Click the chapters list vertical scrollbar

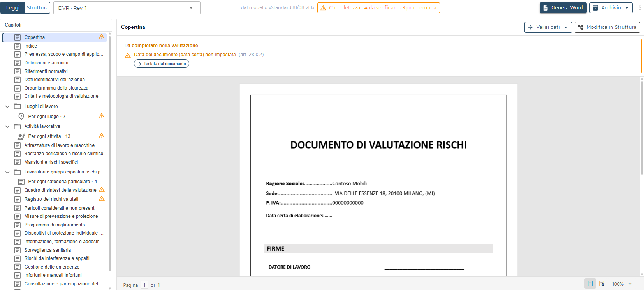coord(110,154)
